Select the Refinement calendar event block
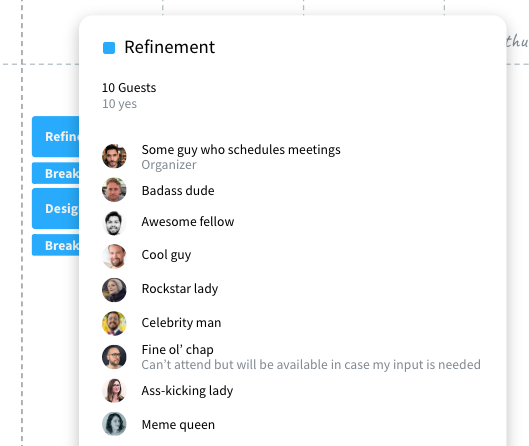The height and width of the screenshot is (446, 529). click(x=56, y=137)
